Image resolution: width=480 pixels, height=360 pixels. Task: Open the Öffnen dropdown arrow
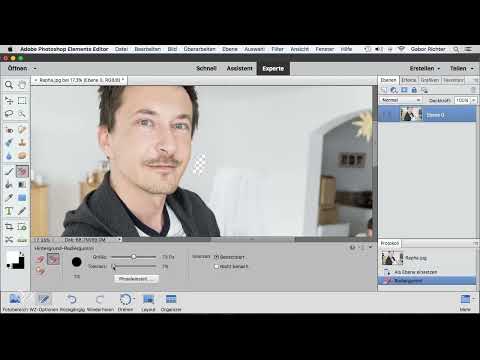(x=35, y=68)
